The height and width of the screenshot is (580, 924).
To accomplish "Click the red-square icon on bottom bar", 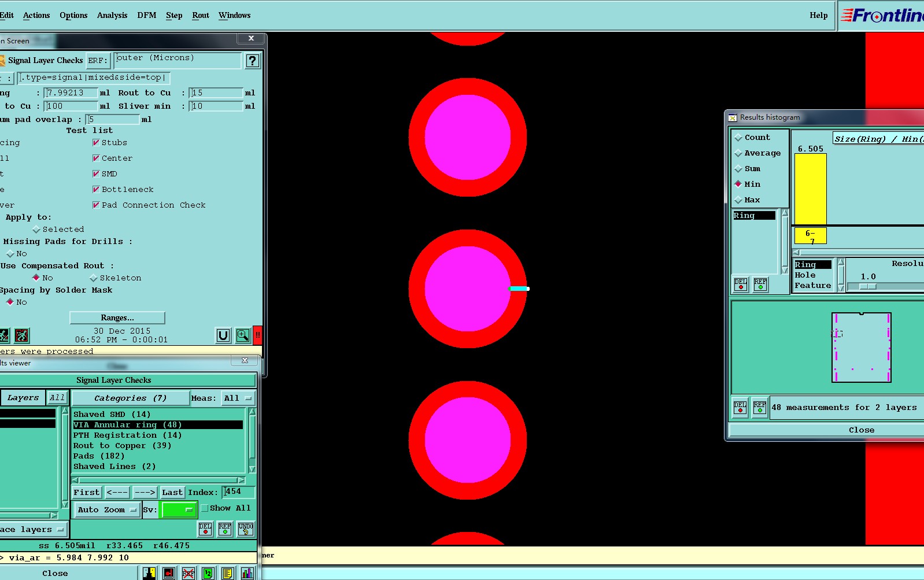I will (x=169, y=573).
